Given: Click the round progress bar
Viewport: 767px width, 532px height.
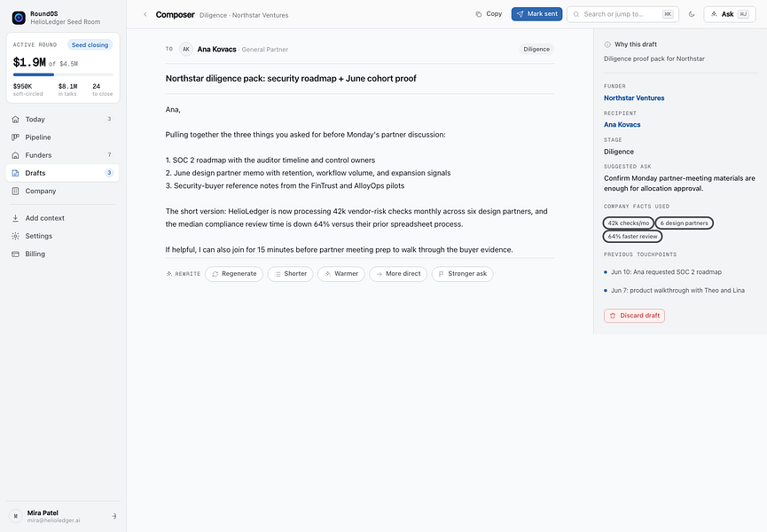Looking at the screenshot, I should click(63, 74).
